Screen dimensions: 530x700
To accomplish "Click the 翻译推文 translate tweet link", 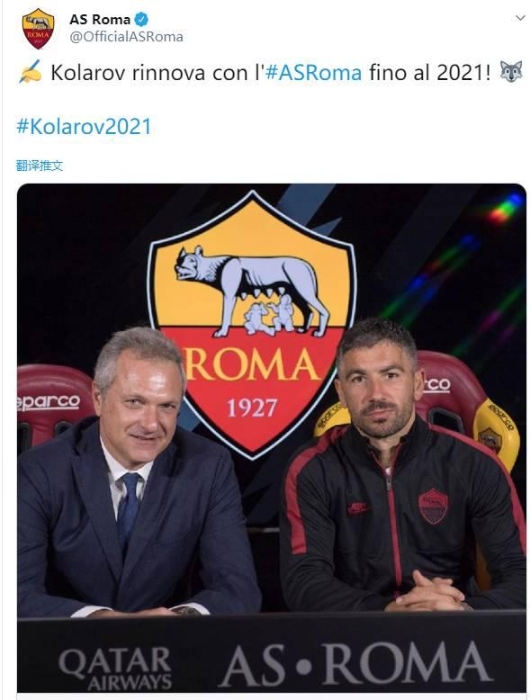I will tap(40, 166).
